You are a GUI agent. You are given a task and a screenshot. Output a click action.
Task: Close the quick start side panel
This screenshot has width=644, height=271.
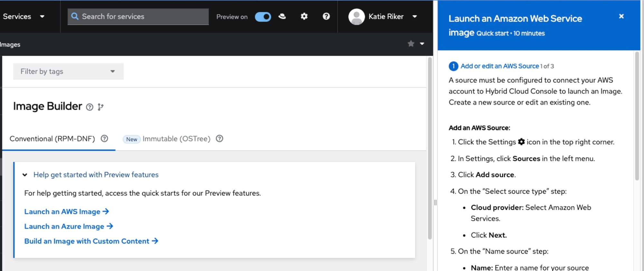[621, 16]
